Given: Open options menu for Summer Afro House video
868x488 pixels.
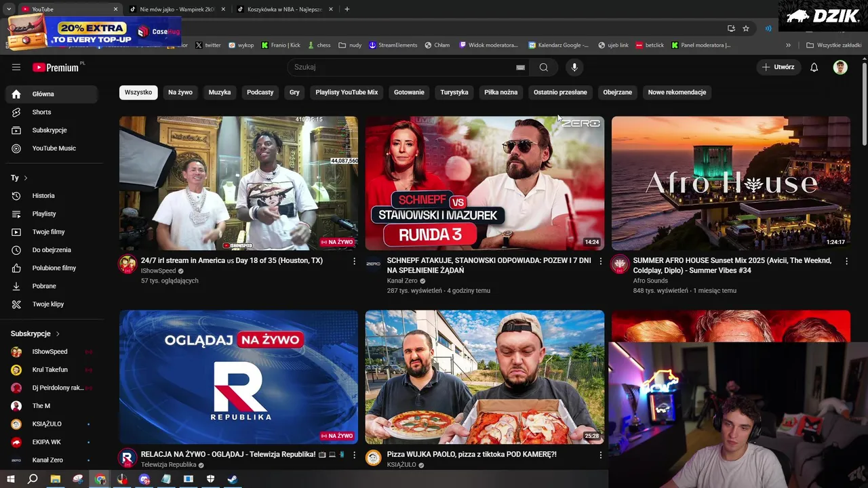Looking at the screenshot, I should 846,261.
